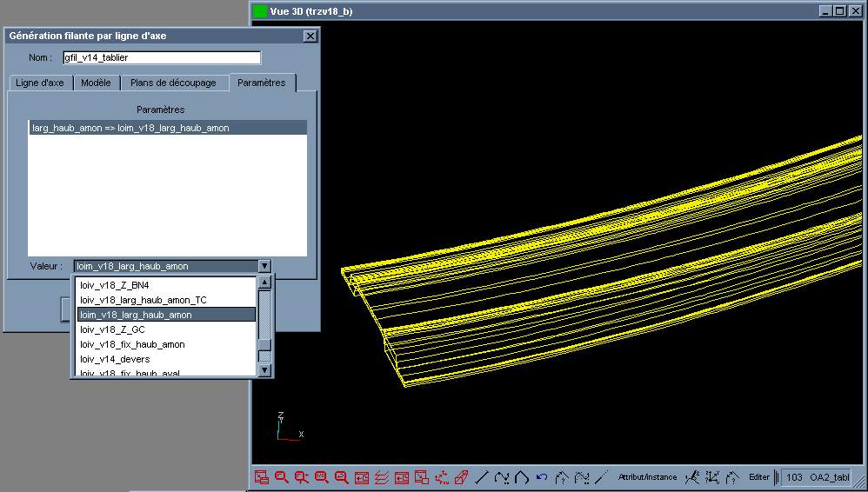Screen dimensions: 868x492
Task: Select the closed polygon shape tool
Action: pyautogui.click(x=522, y=477)
